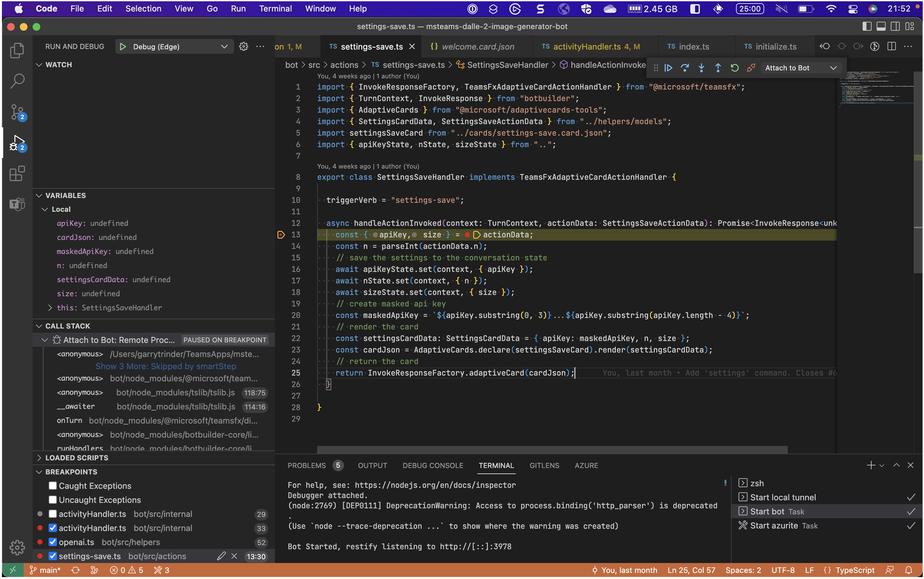Screen dimensions: 924x579
Task: Switch to the Debug Console tab
Action: 433,465
